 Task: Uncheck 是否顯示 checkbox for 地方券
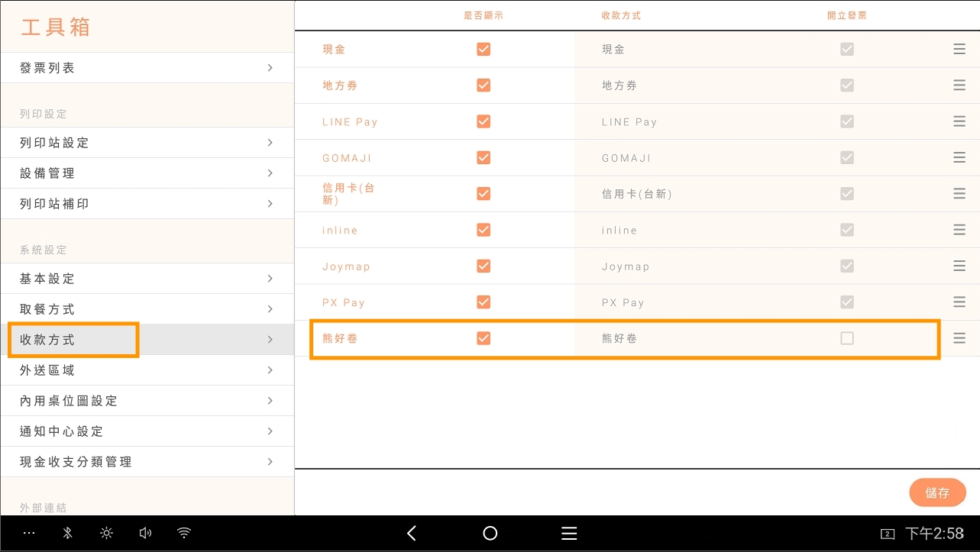tap(484, 85)
